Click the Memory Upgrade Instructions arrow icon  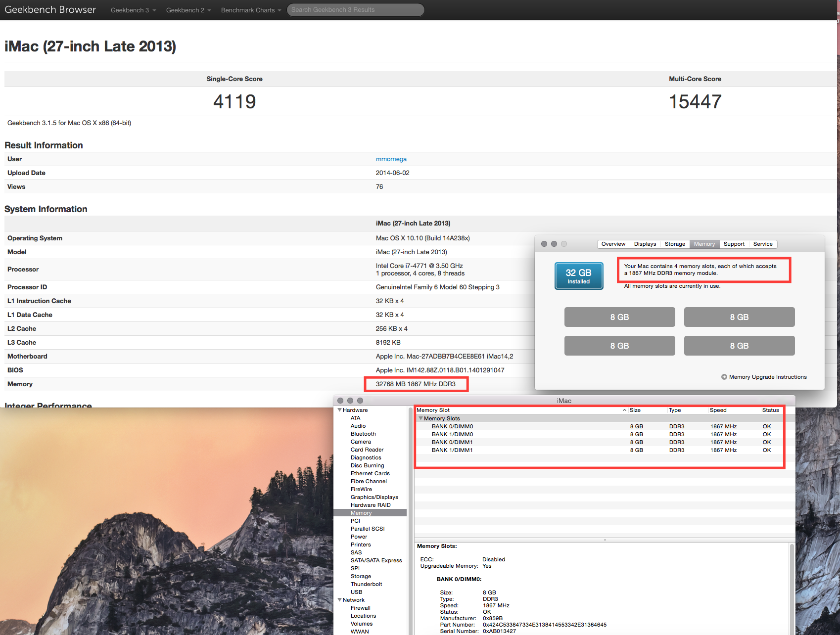tap(724, 377)
